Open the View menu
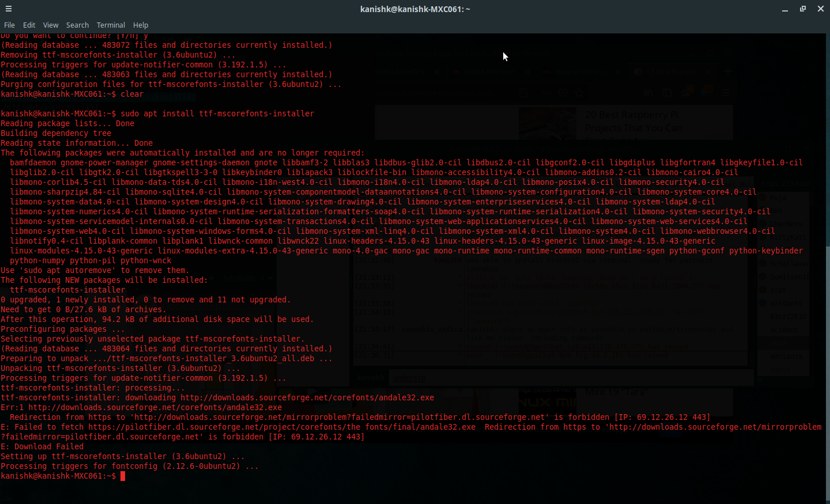The image size is (830, 504). click(51, 25)
